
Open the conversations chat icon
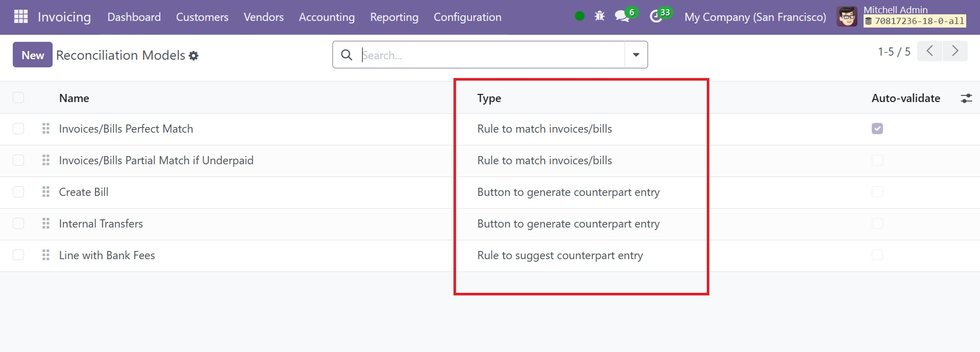click(622, 16)
